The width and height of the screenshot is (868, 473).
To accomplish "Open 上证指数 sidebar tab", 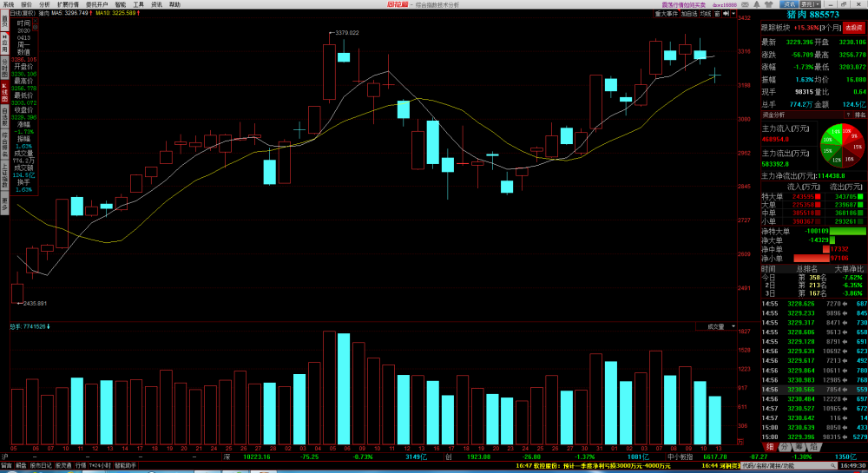I will (x=4, y=174).
